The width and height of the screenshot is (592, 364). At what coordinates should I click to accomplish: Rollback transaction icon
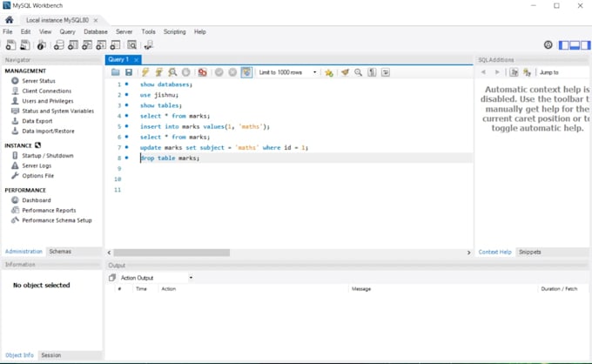pos(232,72)
